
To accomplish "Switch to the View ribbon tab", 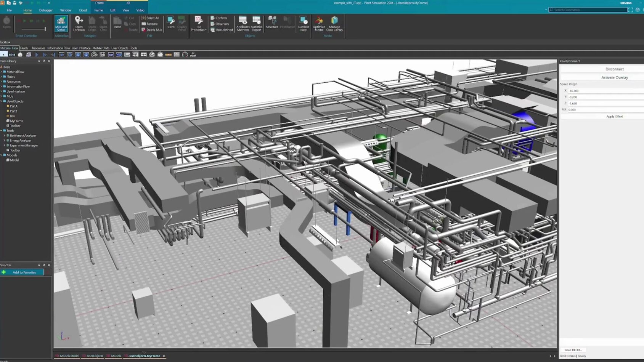I will (126, 10).
